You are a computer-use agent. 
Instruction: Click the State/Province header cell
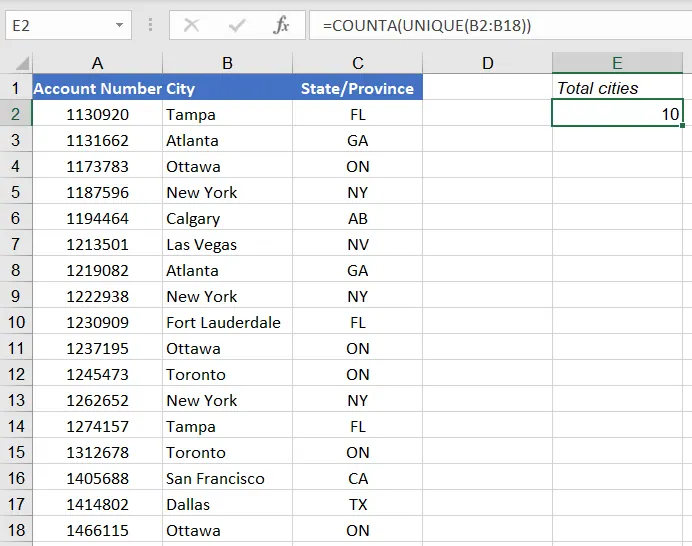pyautogui.click(x=357, y=88)
